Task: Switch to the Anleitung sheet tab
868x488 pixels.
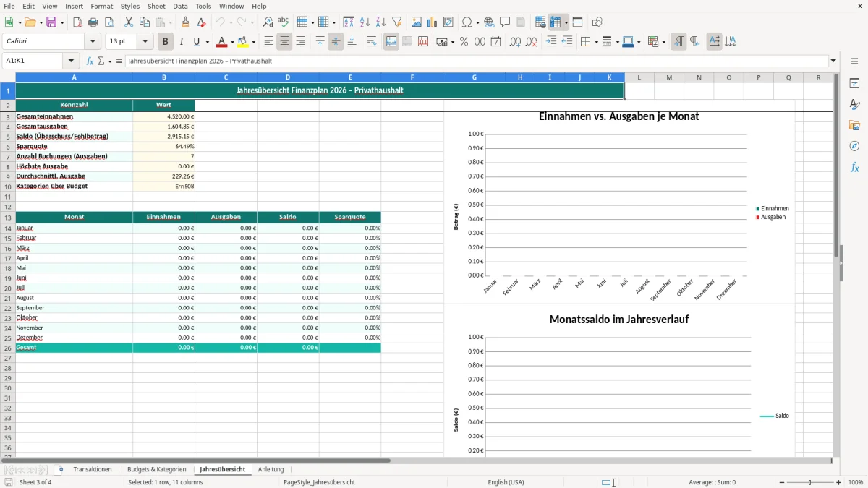Action: (x=271, y=470)
